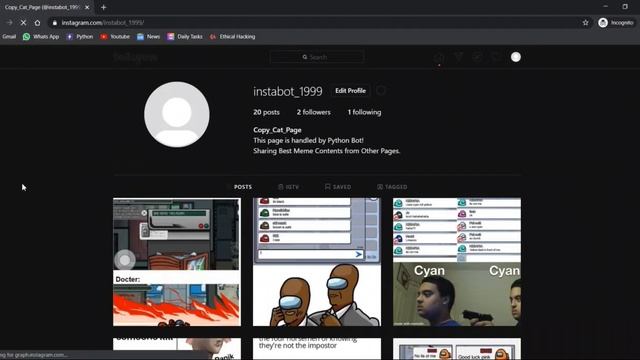
Task: Close the Copy_Cat_Page browser tab
Action: coord(87,7)
